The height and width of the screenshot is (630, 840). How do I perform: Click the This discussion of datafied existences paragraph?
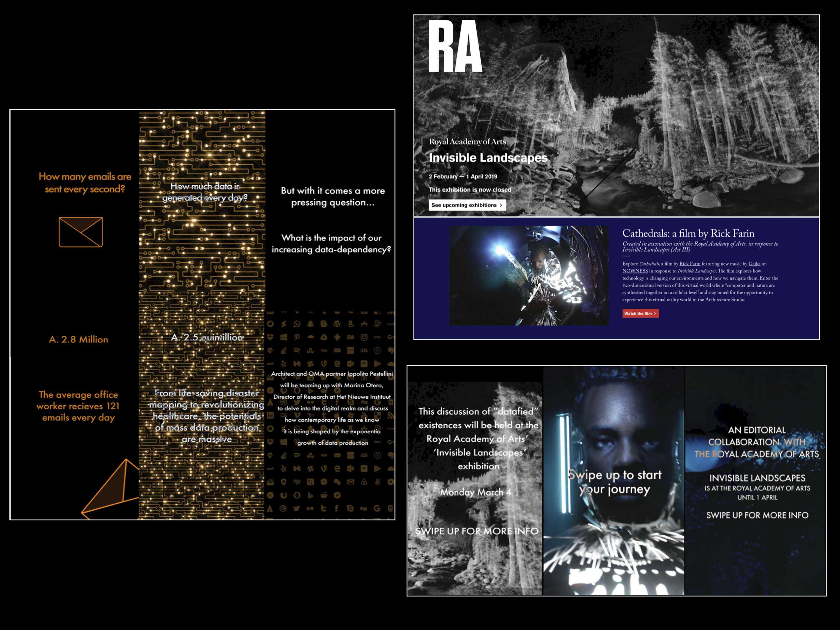pos(479,438)
